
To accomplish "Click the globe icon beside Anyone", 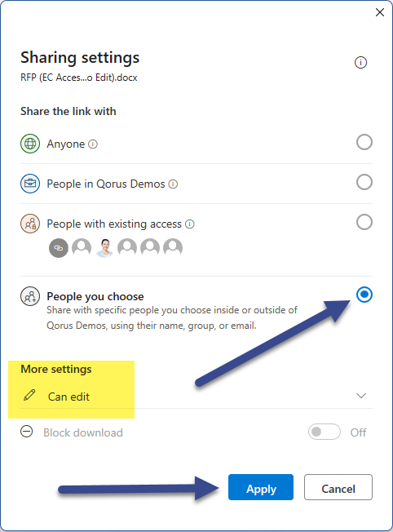I will point(30,144).
